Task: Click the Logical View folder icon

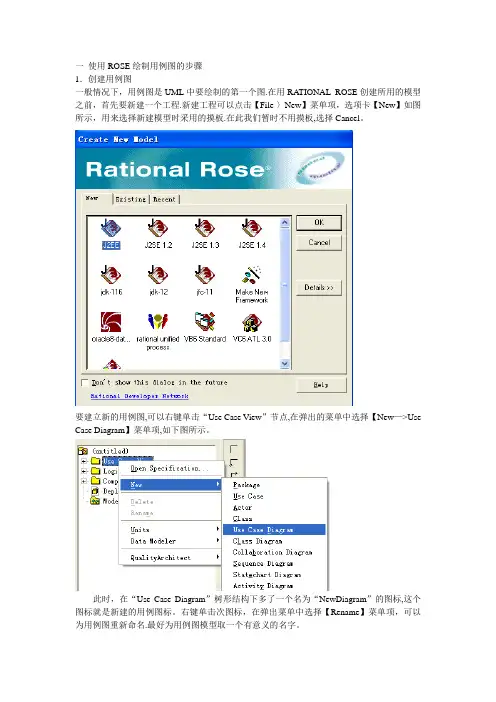Action: (95, 471)
